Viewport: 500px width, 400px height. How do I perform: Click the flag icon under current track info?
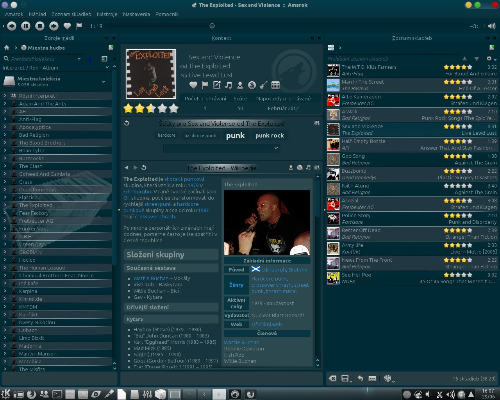(x=205, y=85)
